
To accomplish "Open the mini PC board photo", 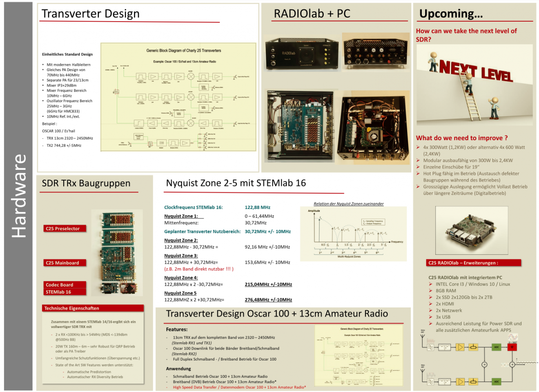I will coord(472,230).
